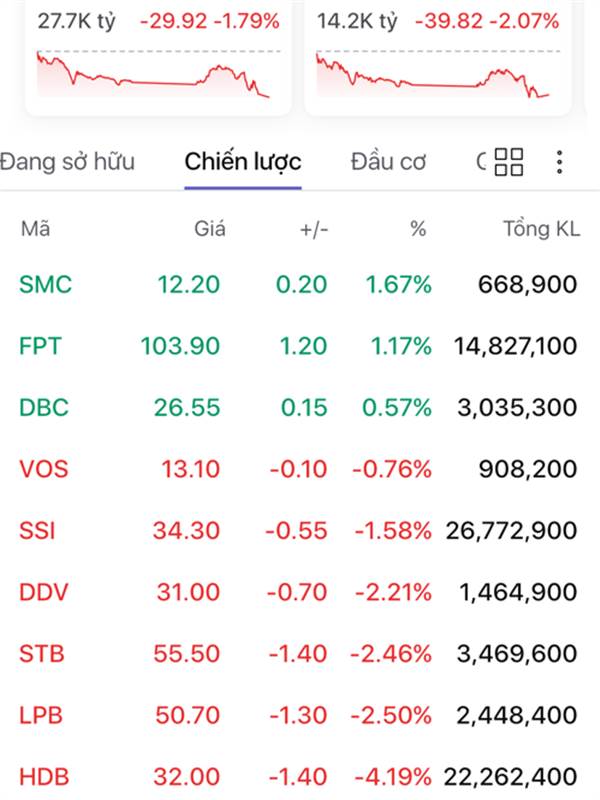The width and height of the screenshot is (600, 800).
Task: Select the Chiến lược tab
Action: point(243,162)
